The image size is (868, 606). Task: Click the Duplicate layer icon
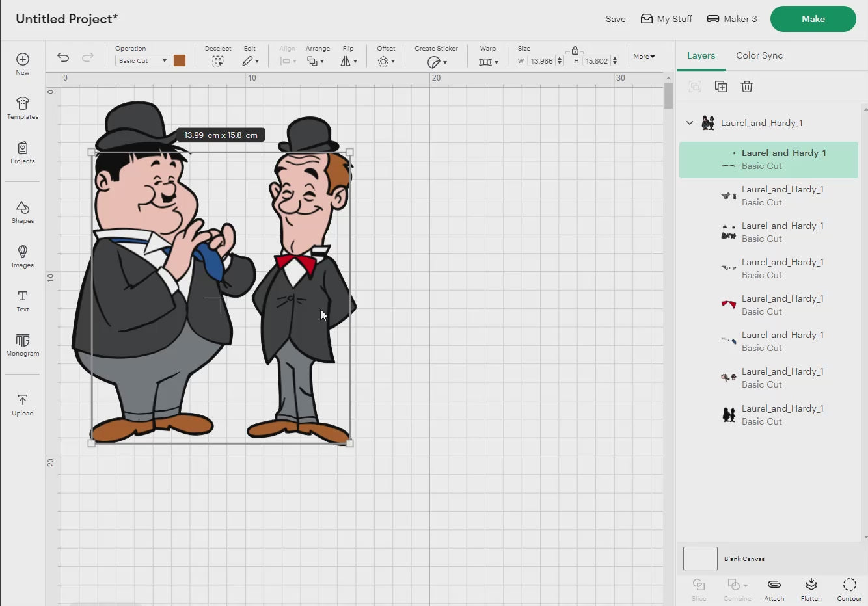click(721, 86)
